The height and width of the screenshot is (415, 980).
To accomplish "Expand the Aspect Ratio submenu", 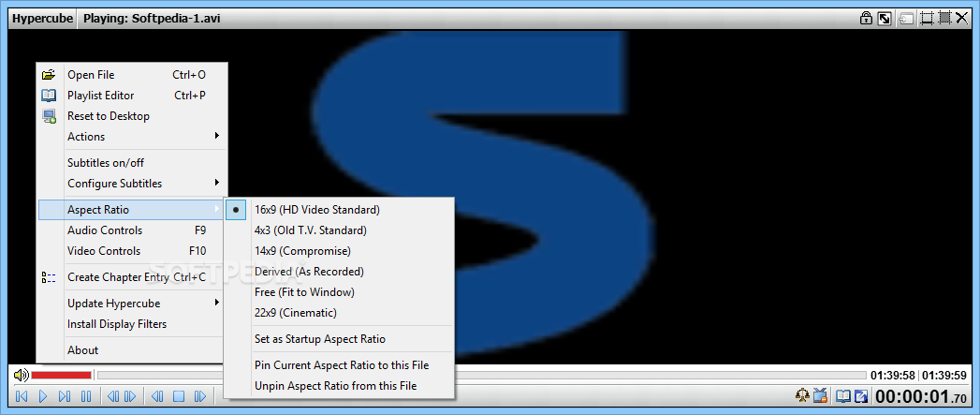I will (131, 210).
